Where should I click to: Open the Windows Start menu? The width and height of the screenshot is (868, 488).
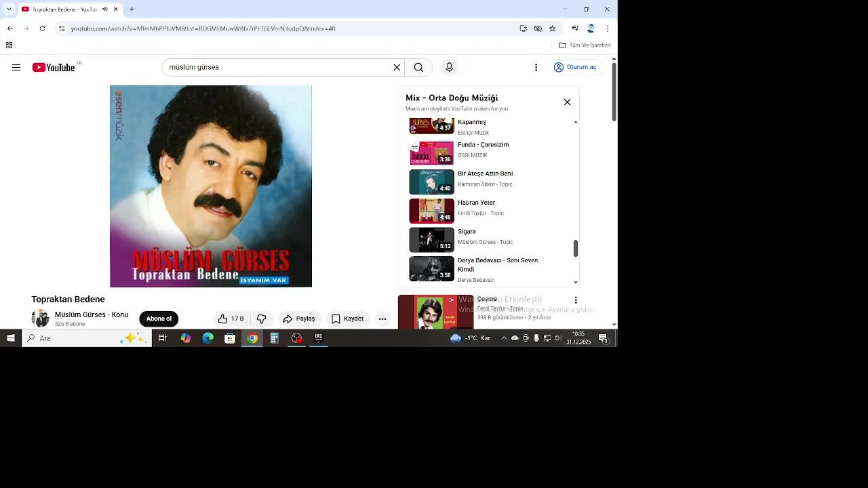click(11, 338)
